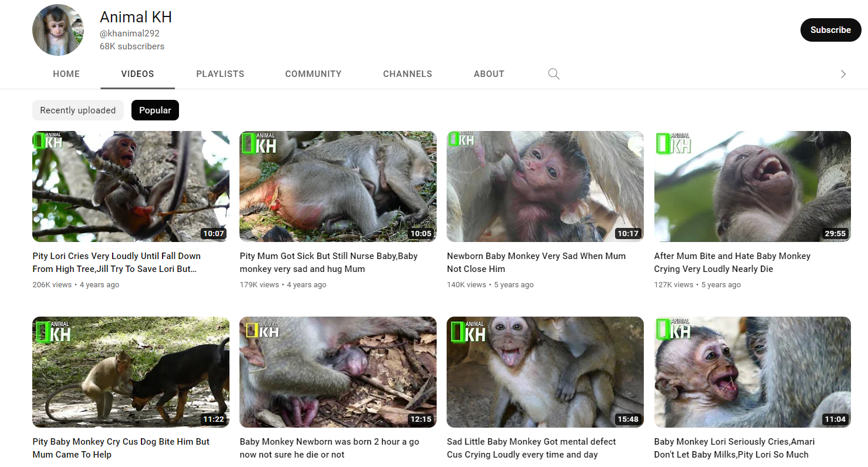Open the dog bite video thumbnail
The width and height of the screenshot is (868, 467).
click(x=131, y=372)
